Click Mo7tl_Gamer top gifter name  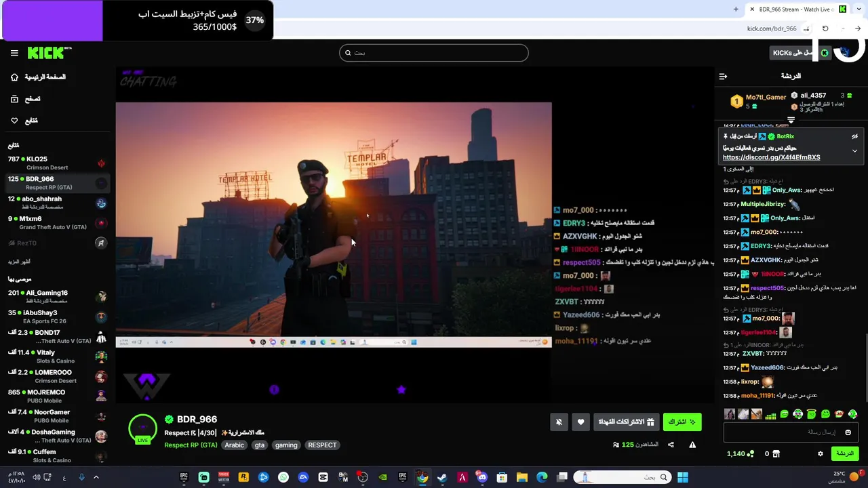click(x=766, y=98)
